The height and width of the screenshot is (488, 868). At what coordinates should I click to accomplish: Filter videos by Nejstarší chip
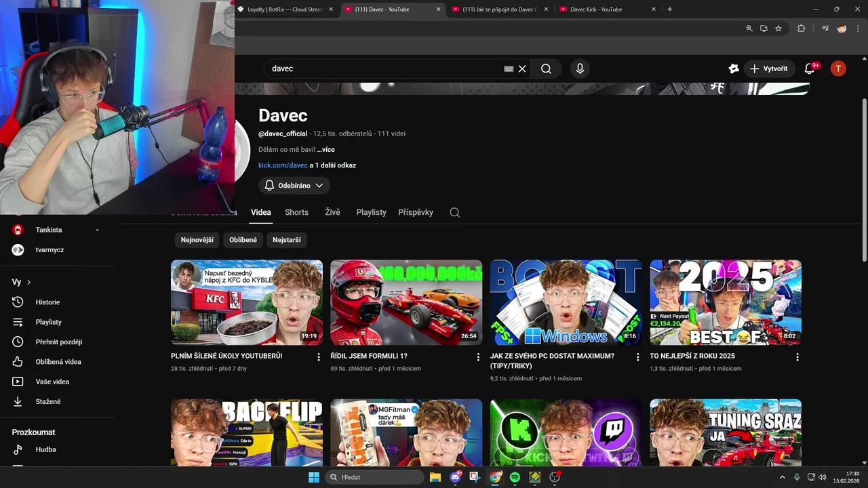tap(287, 240)
